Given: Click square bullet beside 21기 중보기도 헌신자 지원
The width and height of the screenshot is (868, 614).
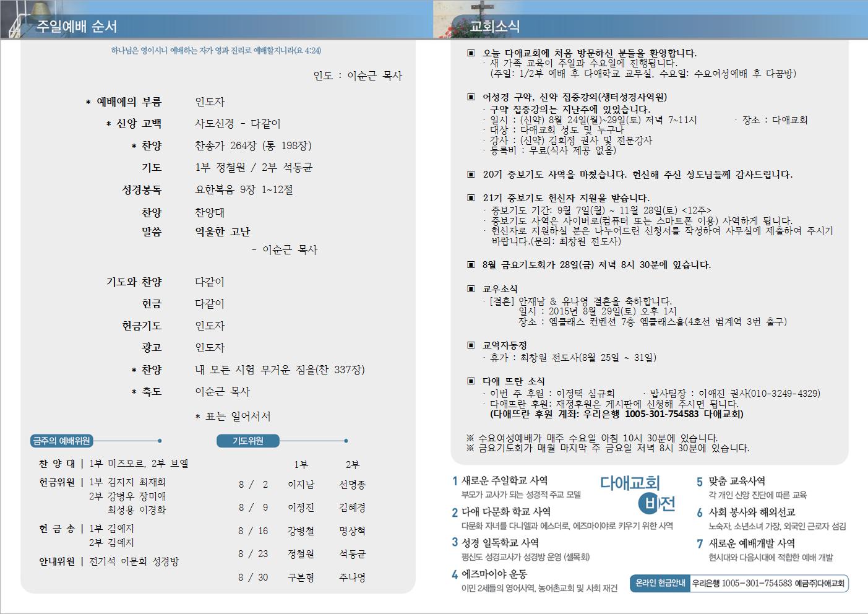Looking at the screenshot, I should coord(471,198).
